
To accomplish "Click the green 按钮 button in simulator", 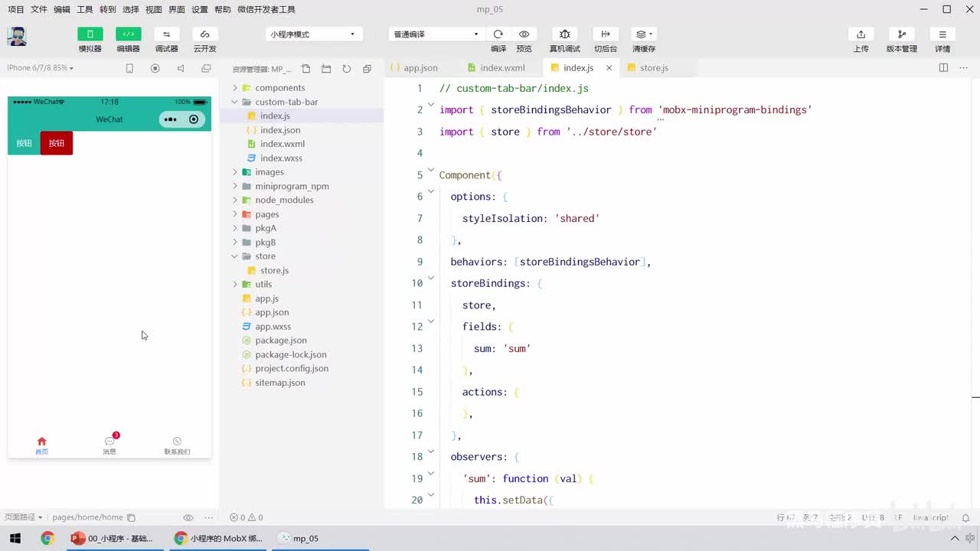I will [x=24, y=143].
